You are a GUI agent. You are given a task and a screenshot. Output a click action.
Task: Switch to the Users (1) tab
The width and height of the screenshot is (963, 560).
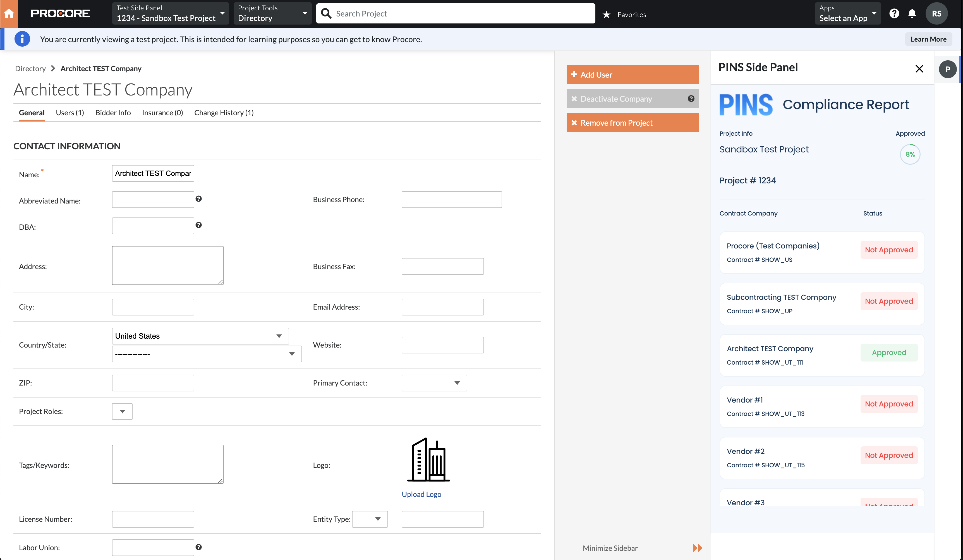click(70, 113)
